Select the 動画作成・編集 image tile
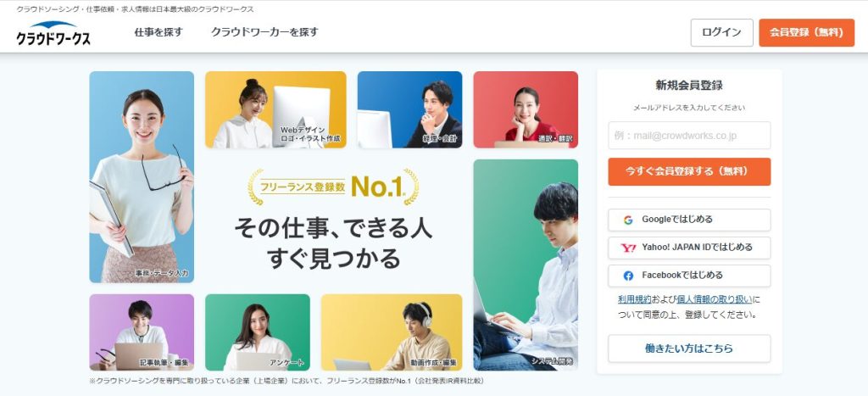Screen dimensions: 868x396 392,332
